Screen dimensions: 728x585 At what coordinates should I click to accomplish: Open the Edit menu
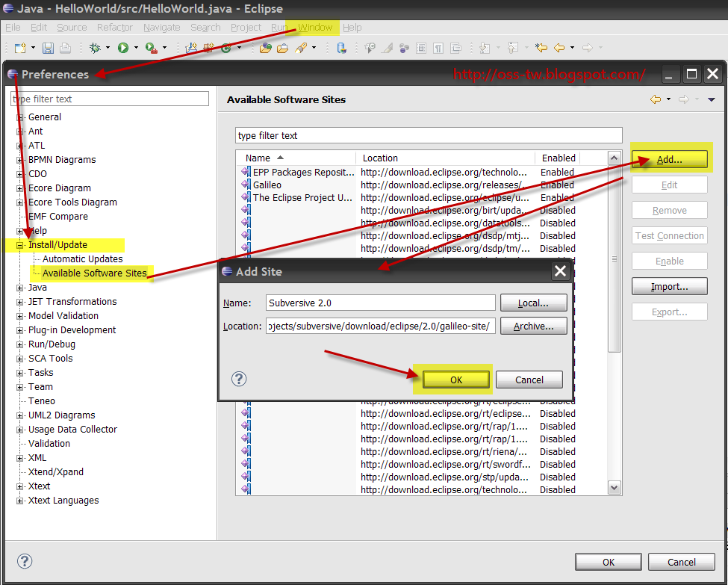pos(39,28)
